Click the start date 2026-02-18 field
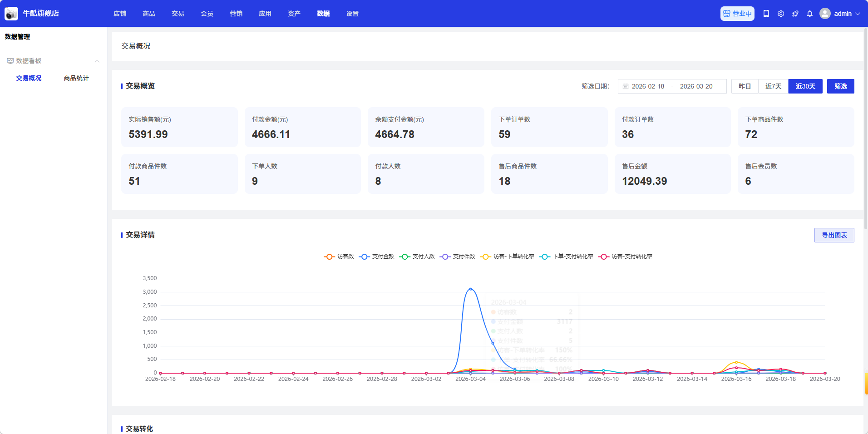The height and width of the screenshot is (434, 868). pyautogui.click(x=648, y=86)
